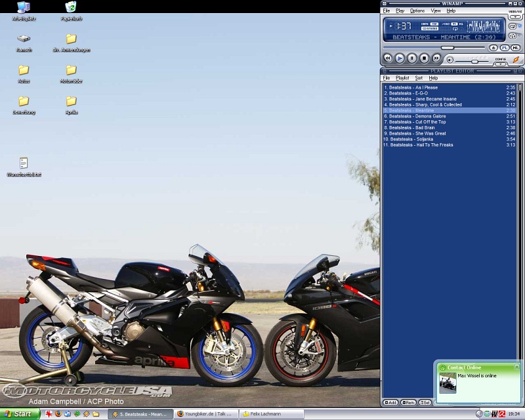The height and width of the screenshot is (420, 525).
Task: Stop playback in Winamp
Action: pos(424,58)
